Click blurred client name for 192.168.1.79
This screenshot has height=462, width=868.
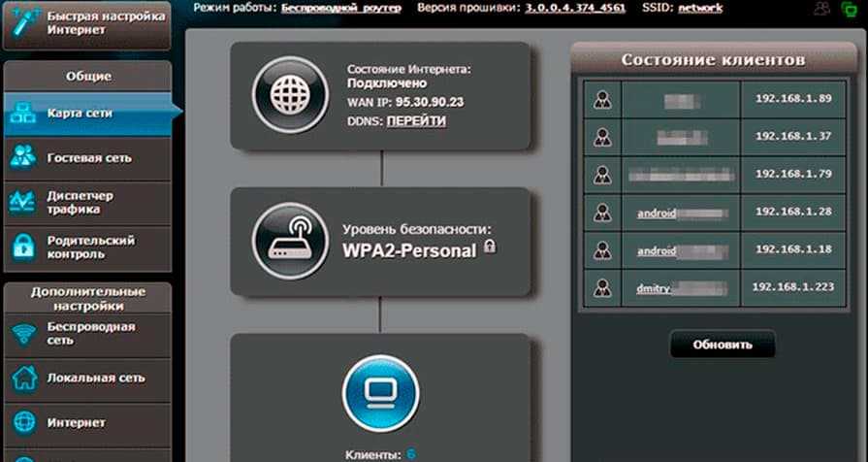coord(682,176)
